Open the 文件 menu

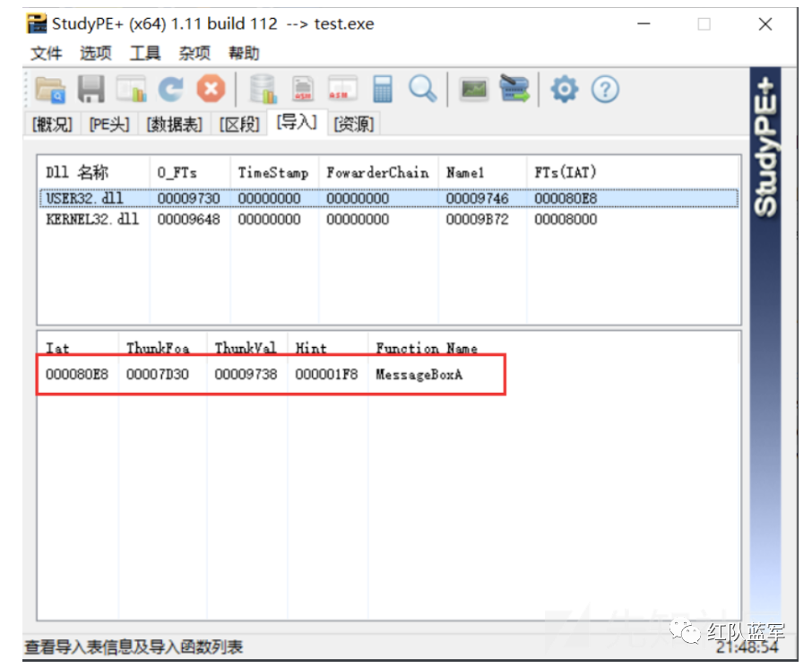pyautogui.click(x=46, y=53)
